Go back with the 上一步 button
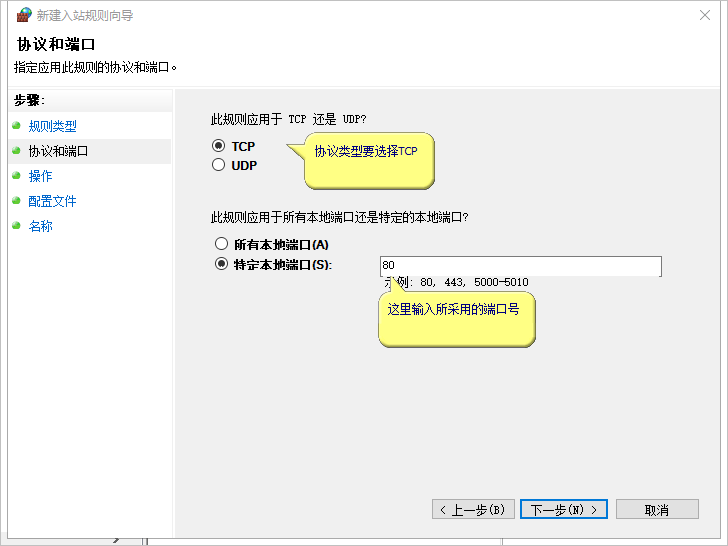Image resolution: width=728 pixels, height=546 pixels. point(474,510)
